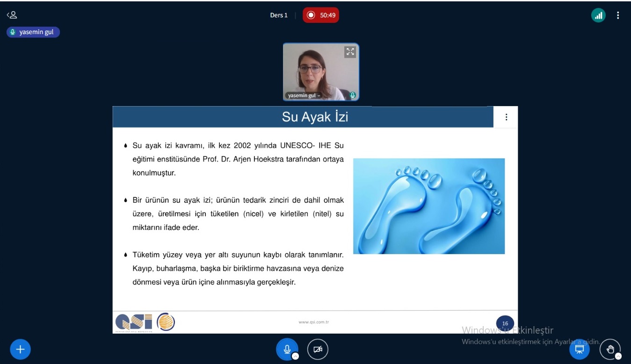Image resolution: width=631 pixels, height=364 pixels.
Task: Expand the audio device chevron on the microphone button
Action: tap(295, 357)
